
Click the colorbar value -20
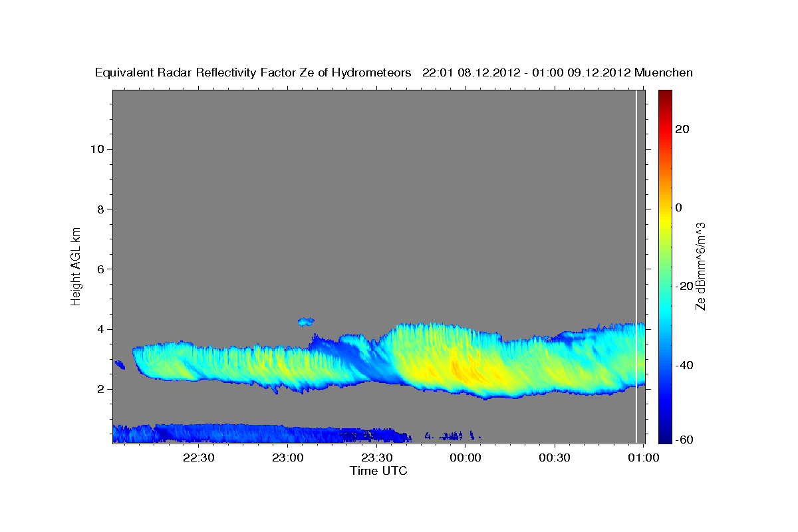683,287
